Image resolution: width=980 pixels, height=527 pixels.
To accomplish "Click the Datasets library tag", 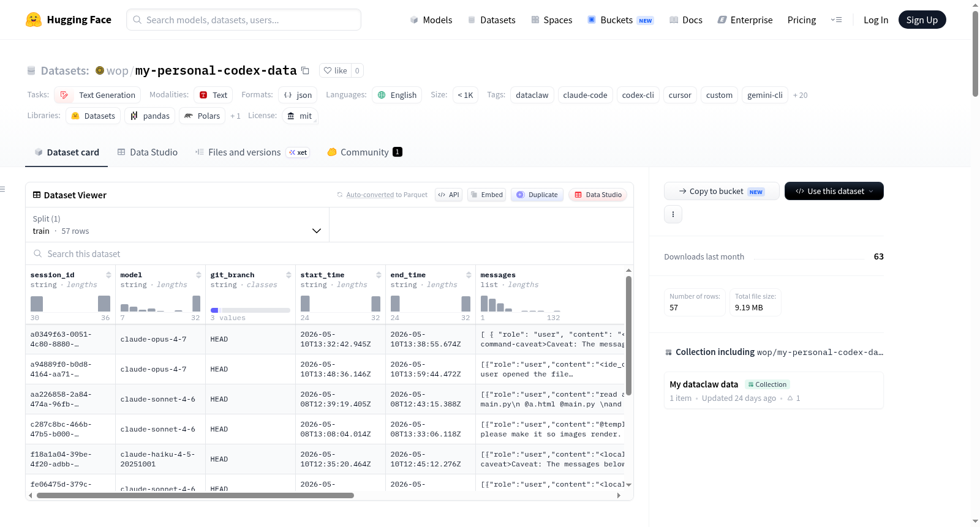I will click(x=93, y=116).
